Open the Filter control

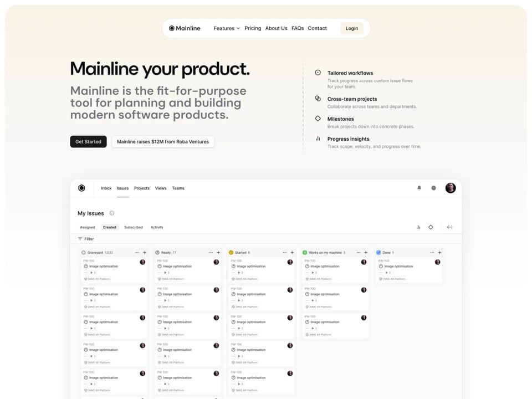pos(86,239)
